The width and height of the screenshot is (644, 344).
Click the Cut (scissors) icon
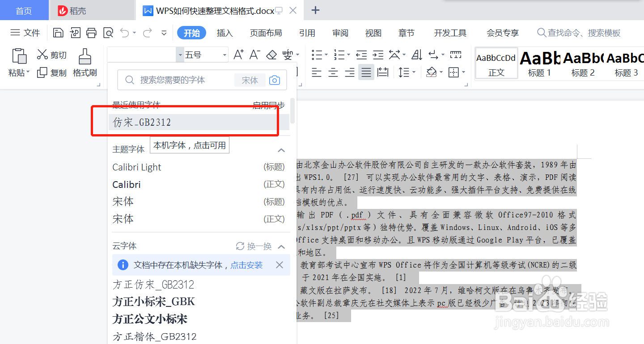tap(43, 55)
